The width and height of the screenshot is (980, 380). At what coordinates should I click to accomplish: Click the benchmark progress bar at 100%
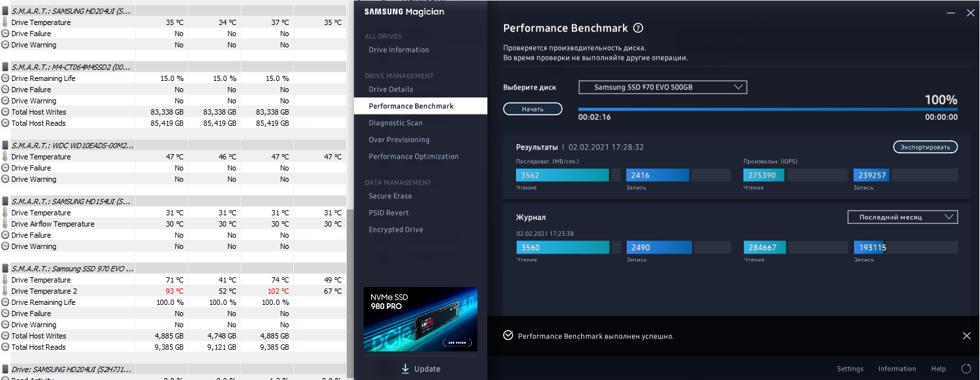(x=768, y=109)
